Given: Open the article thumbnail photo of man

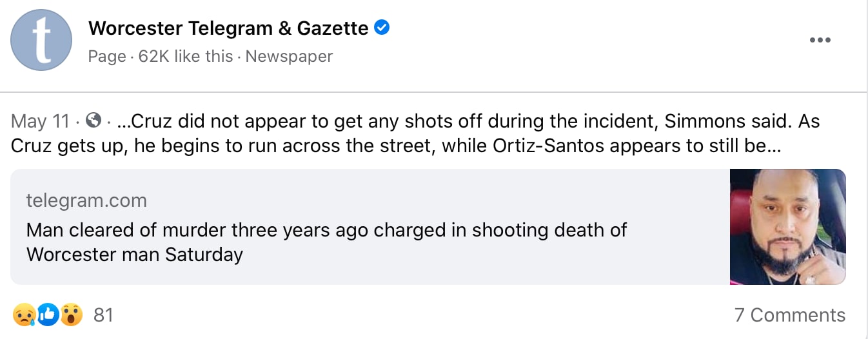Looking at the screenshot, I should (x=787, y=227).
